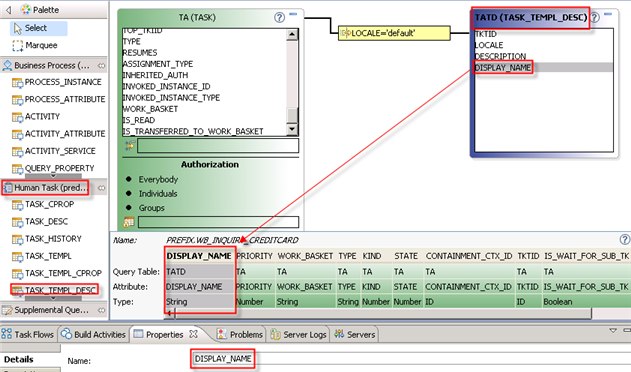Open help for the TA (TASK) table

pos(280,17)
